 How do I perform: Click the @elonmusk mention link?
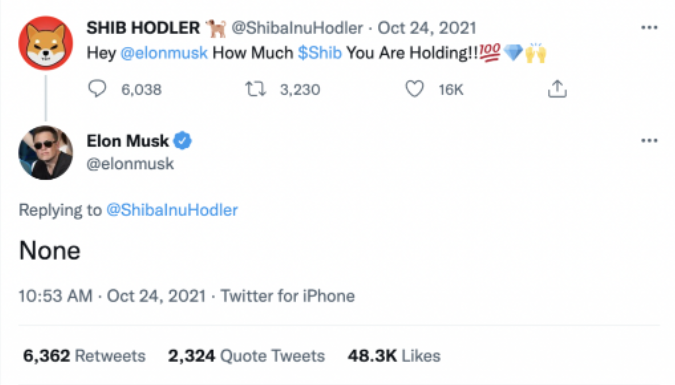click(x=164, y=53)
